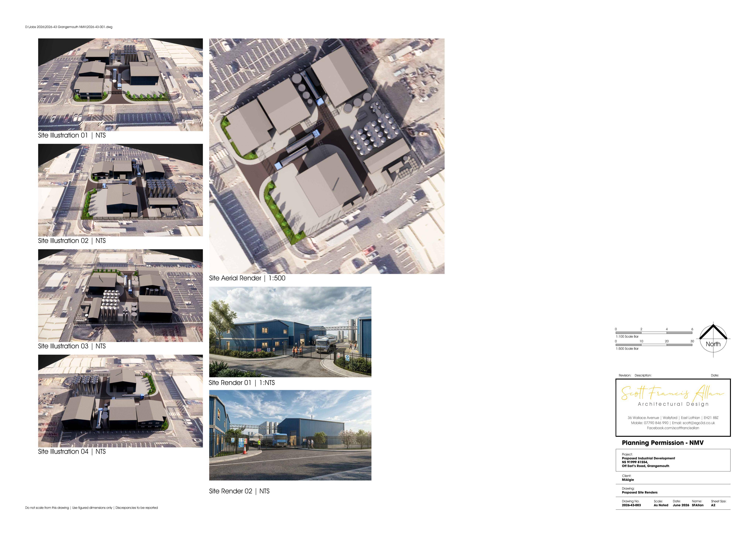Click the mobile and email contact line
Viewport: 756px width, 535px height.
coord(673,423)
